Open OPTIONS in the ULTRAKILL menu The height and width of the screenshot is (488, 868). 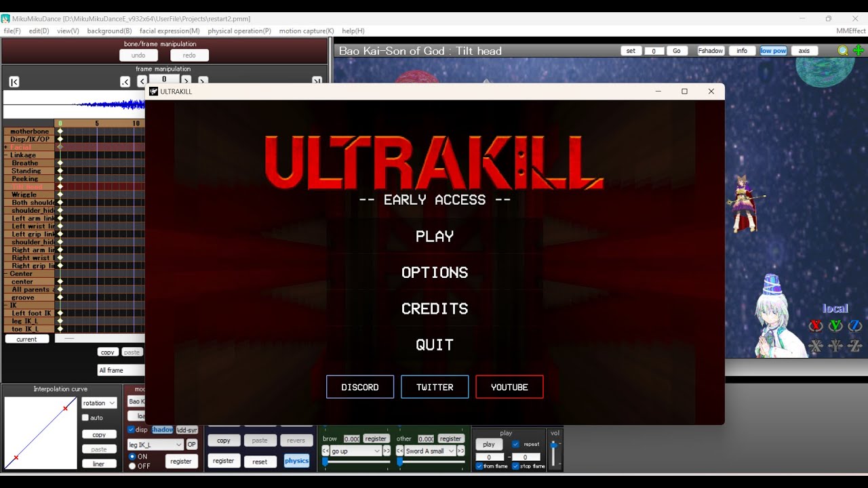click(x=435, y=272)
